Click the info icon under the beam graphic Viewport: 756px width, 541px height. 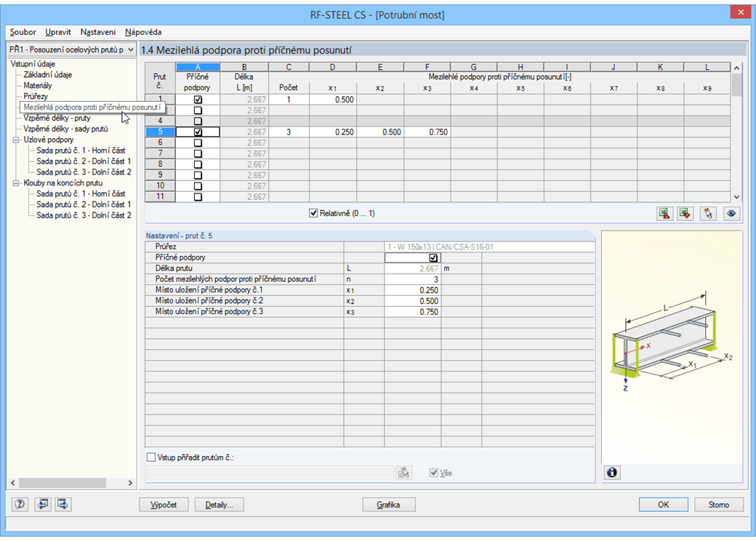[x=612, y=473]
